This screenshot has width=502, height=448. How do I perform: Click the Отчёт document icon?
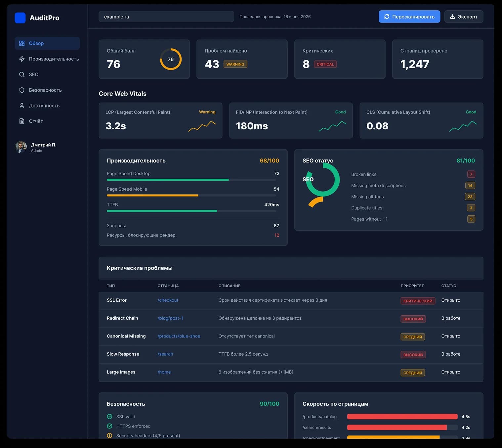click(x=22, y=121)
